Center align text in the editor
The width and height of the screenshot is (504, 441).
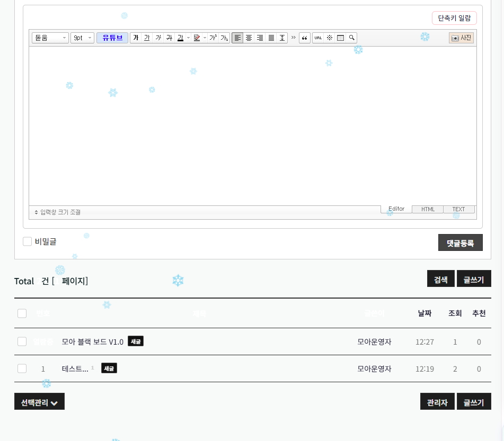249,38
